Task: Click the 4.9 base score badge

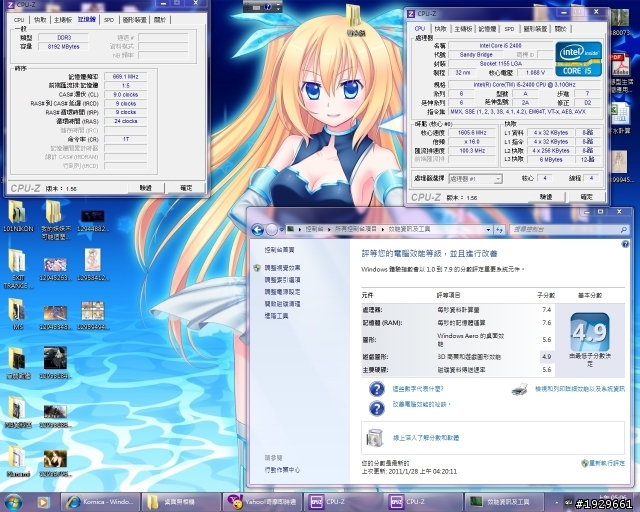Action: coord(590,332)
